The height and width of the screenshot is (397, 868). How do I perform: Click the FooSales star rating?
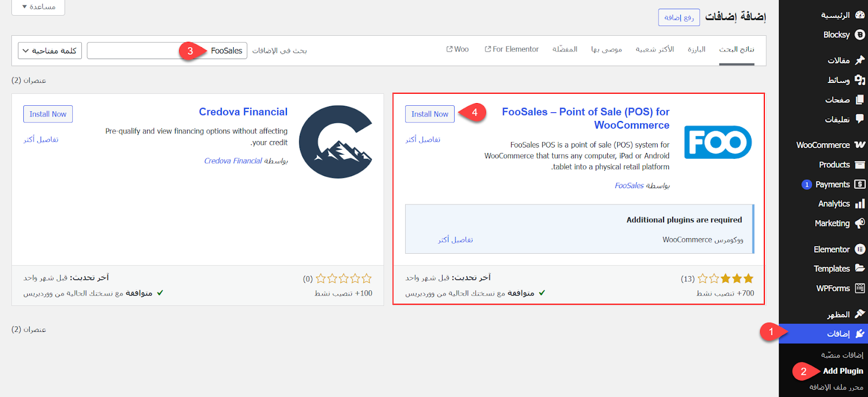click(725, 279)
